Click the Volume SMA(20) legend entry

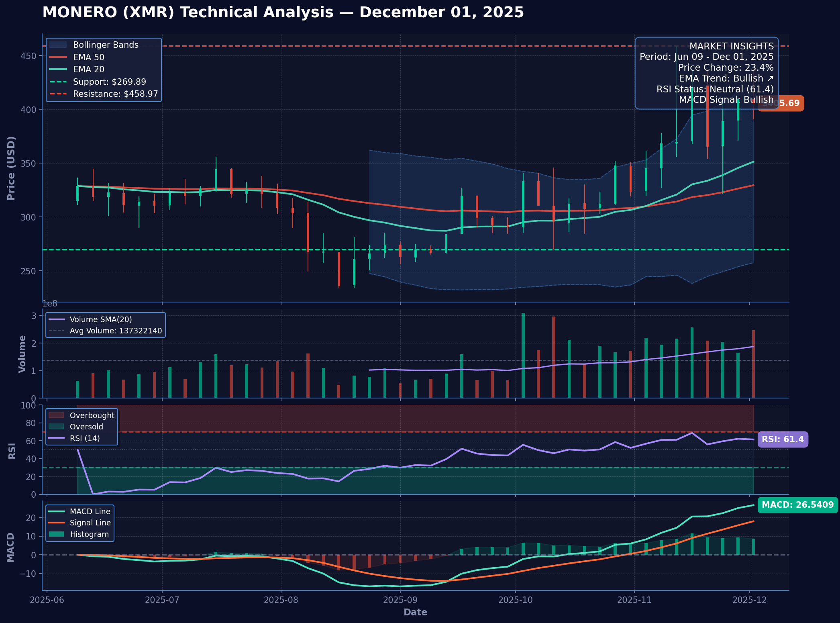pyautogui.click(x=100, y=320)
